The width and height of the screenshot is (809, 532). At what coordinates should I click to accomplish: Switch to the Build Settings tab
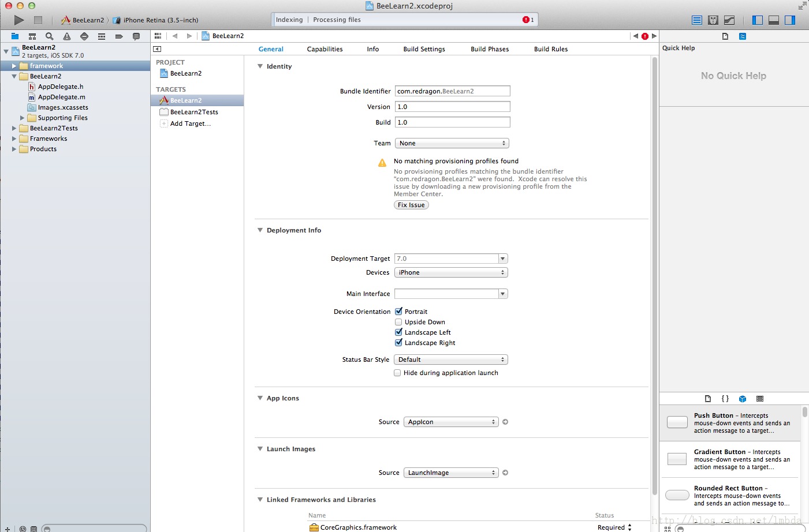424,49
